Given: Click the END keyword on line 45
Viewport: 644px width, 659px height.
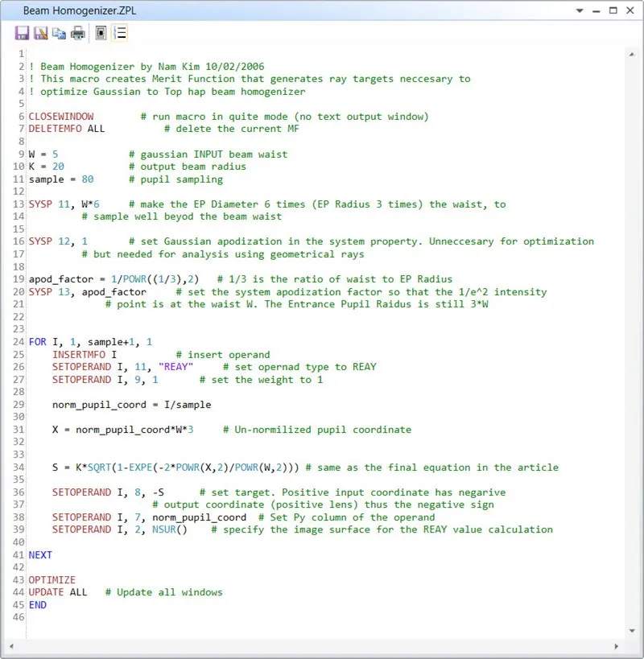Looking at the screenshot, I should pos(37,604).
